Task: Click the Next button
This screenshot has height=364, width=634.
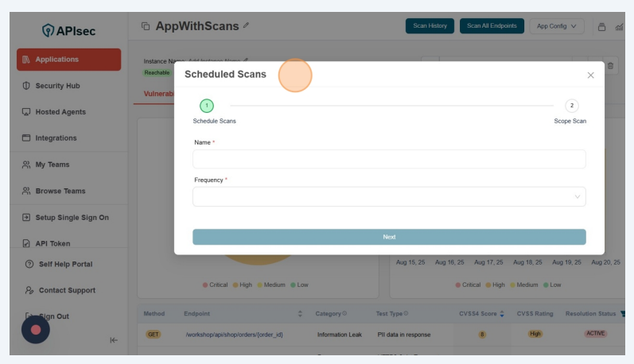Action: pos(389,237)
